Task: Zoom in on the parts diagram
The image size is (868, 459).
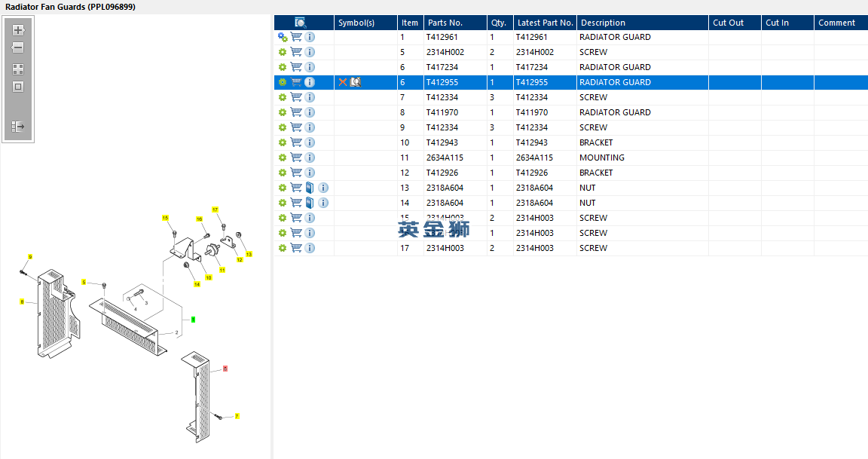Action: 18,30
